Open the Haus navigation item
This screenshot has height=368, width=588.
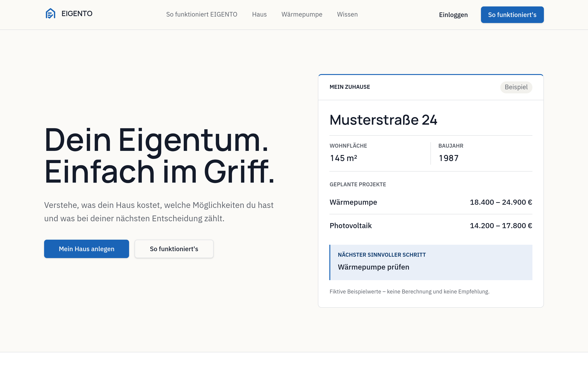(x=259, y=14)
